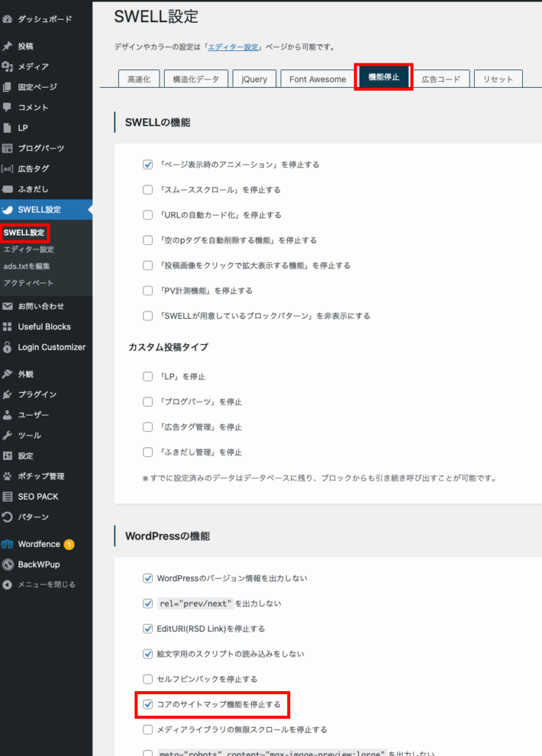
Task: Uncheck rel="prev/next" を出力しない checkbox
Action: 148,603
